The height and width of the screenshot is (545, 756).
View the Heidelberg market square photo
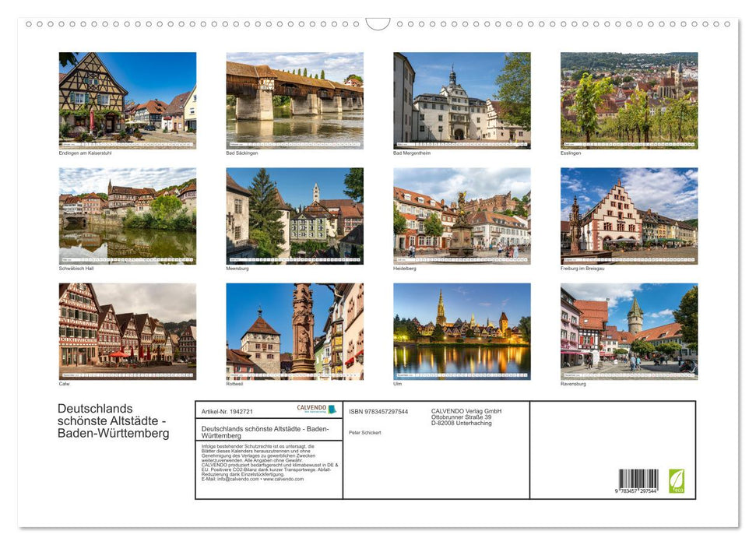[462, 216]
